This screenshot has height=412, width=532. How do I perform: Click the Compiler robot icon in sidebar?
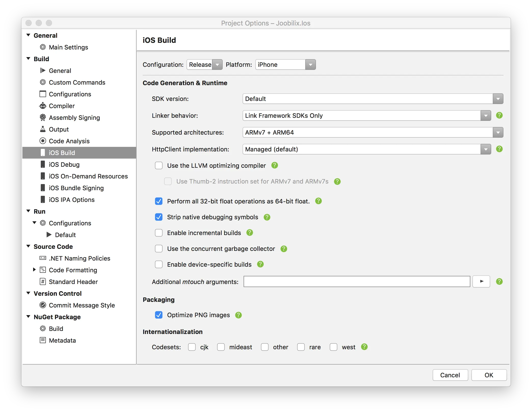pos(43,106)
